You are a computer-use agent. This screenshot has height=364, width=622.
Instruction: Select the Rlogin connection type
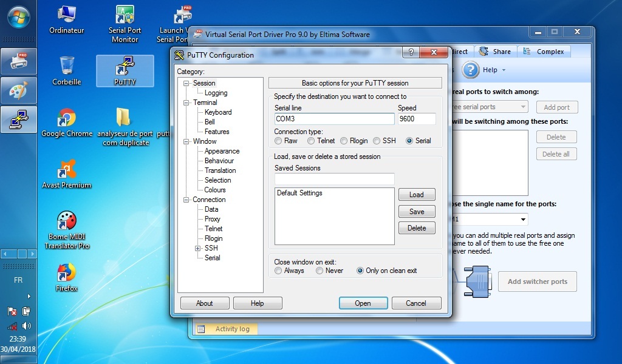pos(344,141)
